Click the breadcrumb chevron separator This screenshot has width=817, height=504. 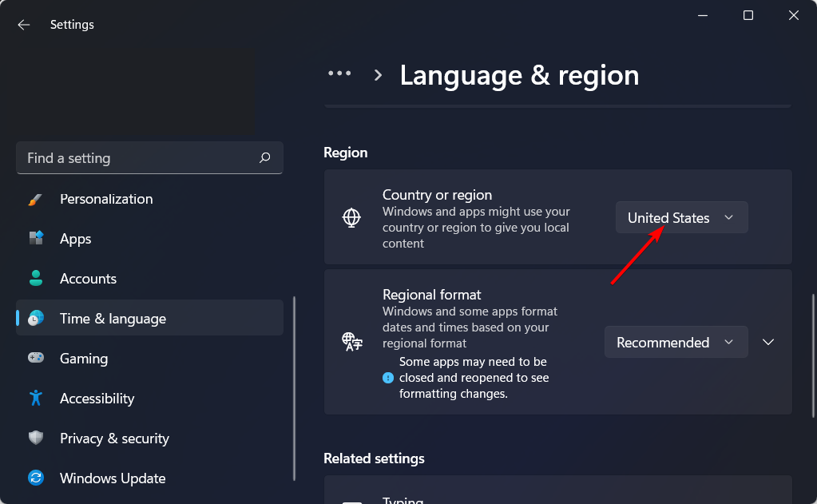pos(379,75)
